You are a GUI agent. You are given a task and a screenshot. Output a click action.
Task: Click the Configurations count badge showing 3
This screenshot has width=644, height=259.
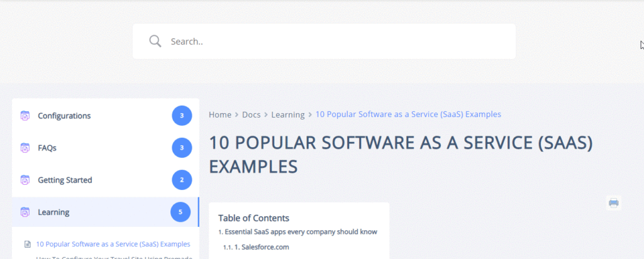[182, 116]
